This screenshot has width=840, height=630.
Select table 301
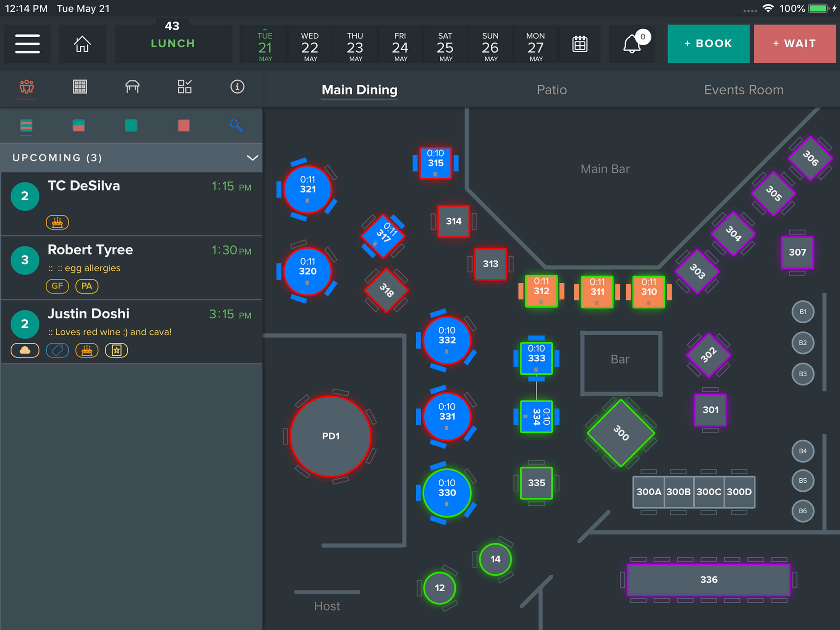[x=710, y=410]
